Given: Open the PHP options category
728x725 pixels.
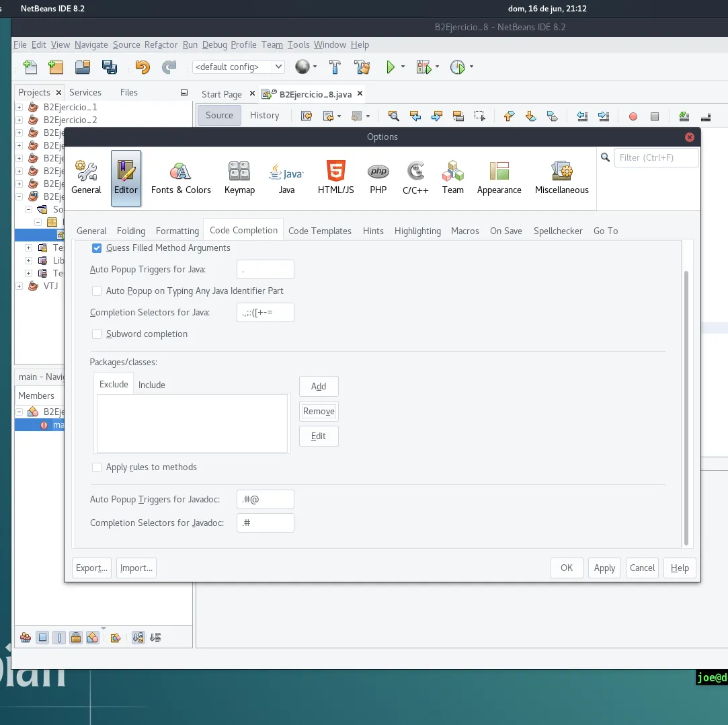Looking at the screenshot, I should [378, 178].
